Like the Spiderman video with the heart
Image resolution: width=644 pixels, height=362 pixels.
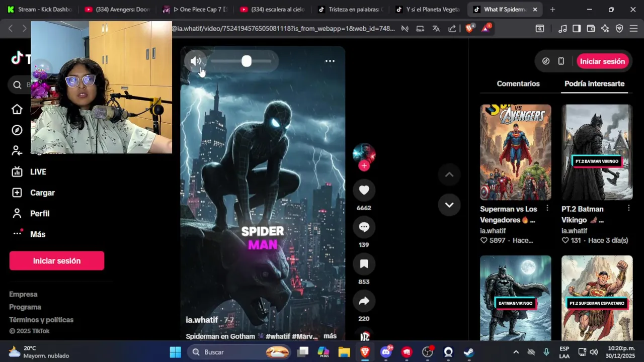coord(364,190)
